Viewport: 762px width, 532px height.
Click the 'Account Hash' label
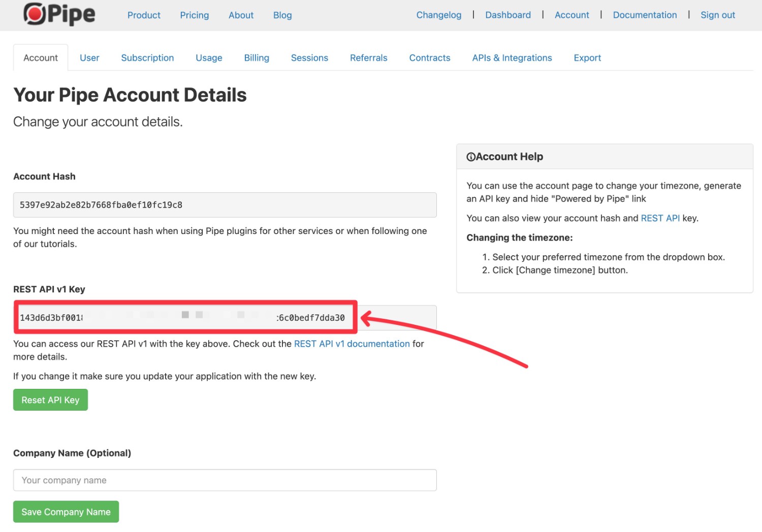click(x=44, y=177)
